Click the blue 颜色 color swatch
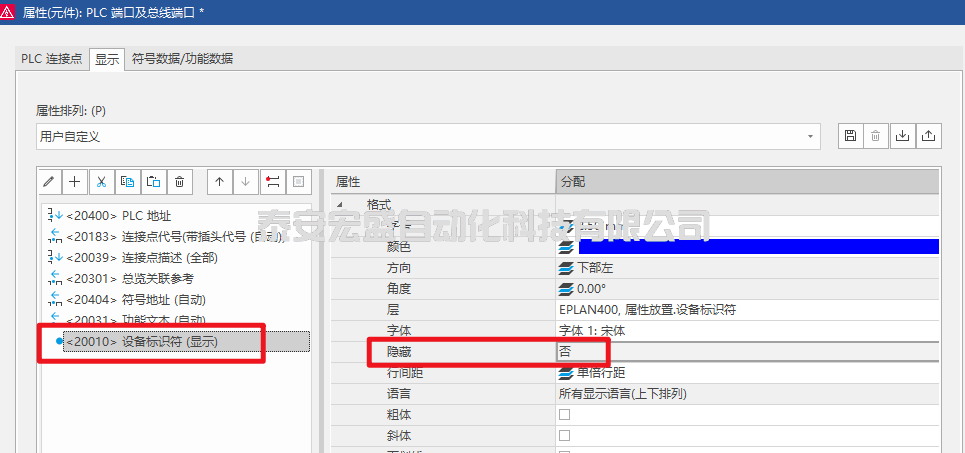This screenshot has height=453, width=965. [758, 247]
